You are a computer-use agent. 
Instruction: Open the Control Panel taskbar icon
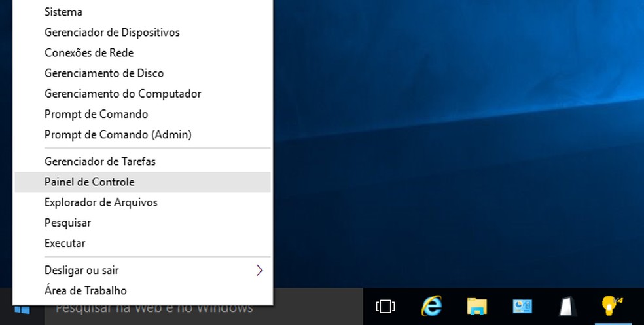(522, 307)
